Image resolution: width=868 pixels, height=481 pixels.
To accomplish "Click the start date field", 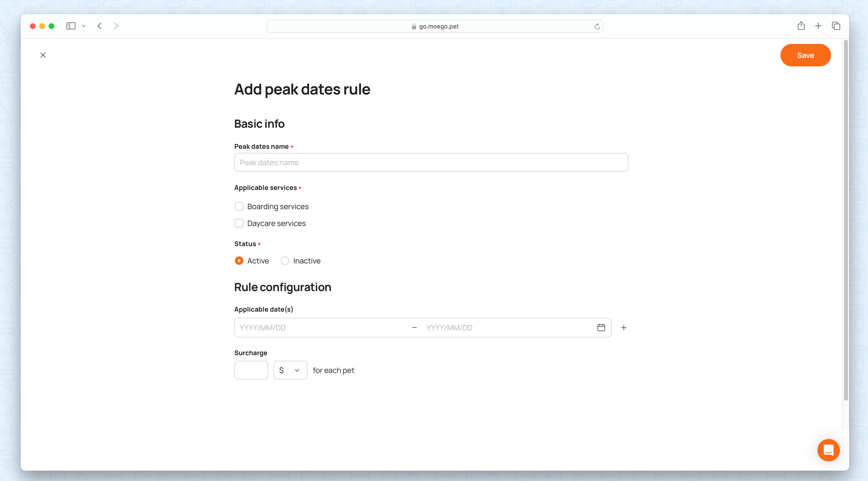I will pos(321,328).
